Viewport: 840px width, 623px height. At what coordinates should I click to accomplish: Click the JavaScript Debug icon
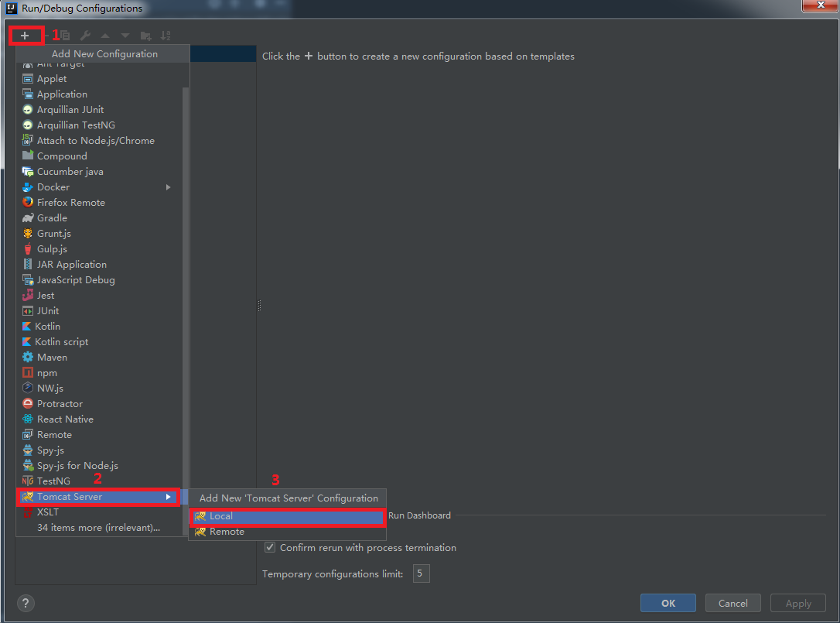(x=28, y=280)
